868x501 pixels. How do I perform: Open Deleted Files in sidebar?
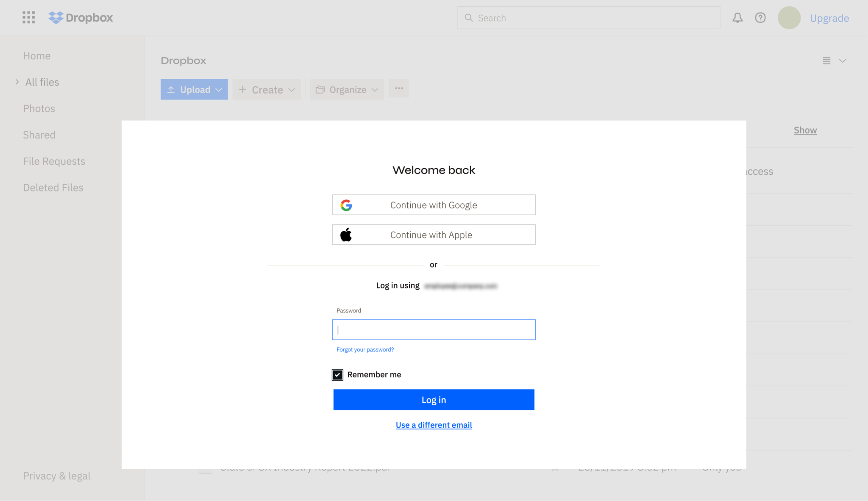pyautogui.click(x=53, y=188)
